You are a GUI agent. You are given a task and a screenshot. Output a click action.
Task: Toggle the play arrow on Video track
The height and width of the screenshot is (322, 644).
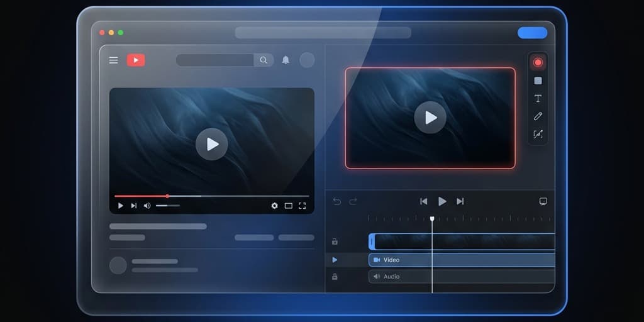(335, 260)
